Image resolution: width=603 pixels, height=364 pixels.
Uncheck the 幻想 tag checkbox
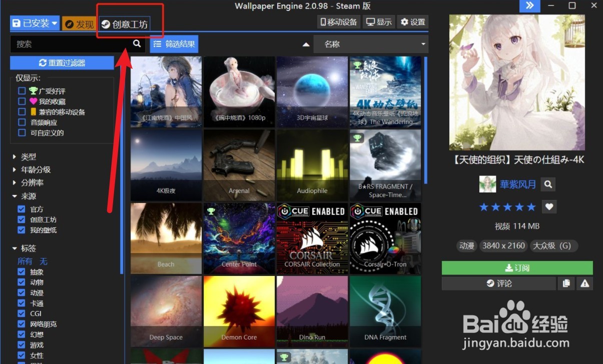coord(22,334)
